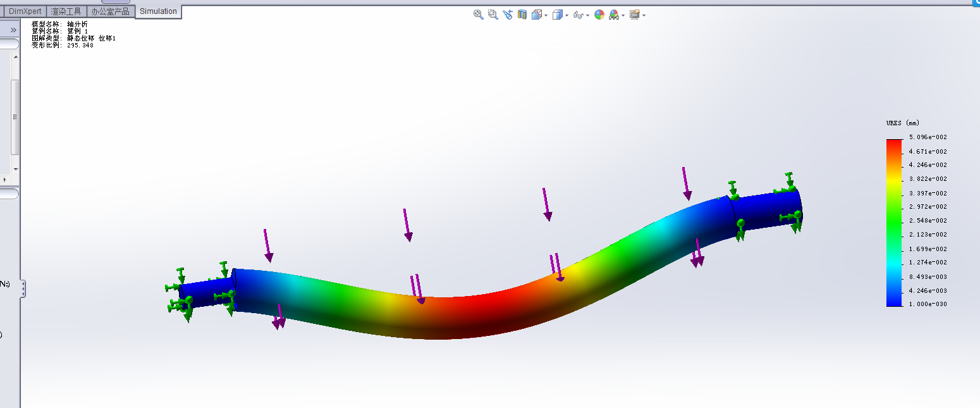The height and width of the screenshot is (408, 980).
Task: Click the legend value 2.548e-002
Action: click(928, 221)
